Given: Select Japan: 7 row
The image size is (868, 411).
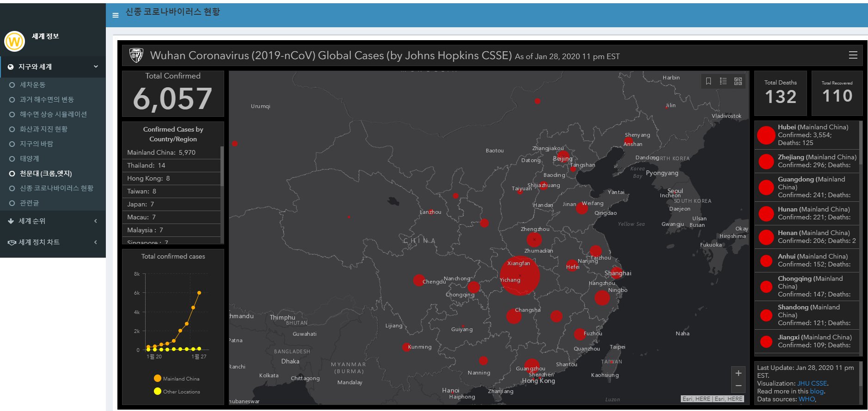Looking at the screenshot, I should point(171,204).
